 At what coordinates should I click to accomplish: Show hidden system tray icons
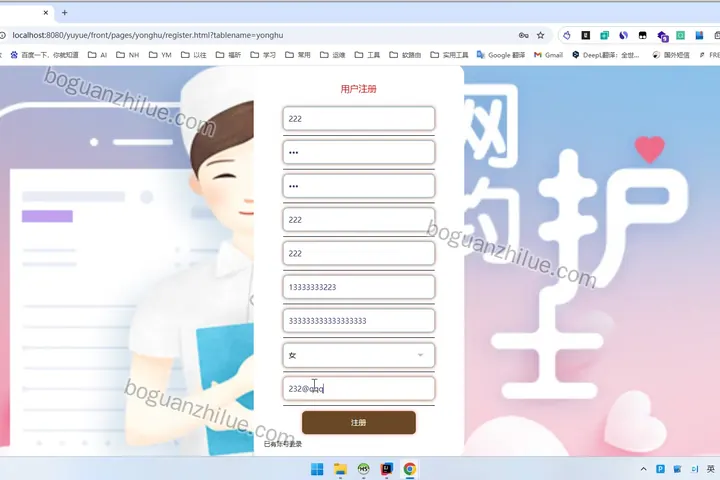[643, 469]
